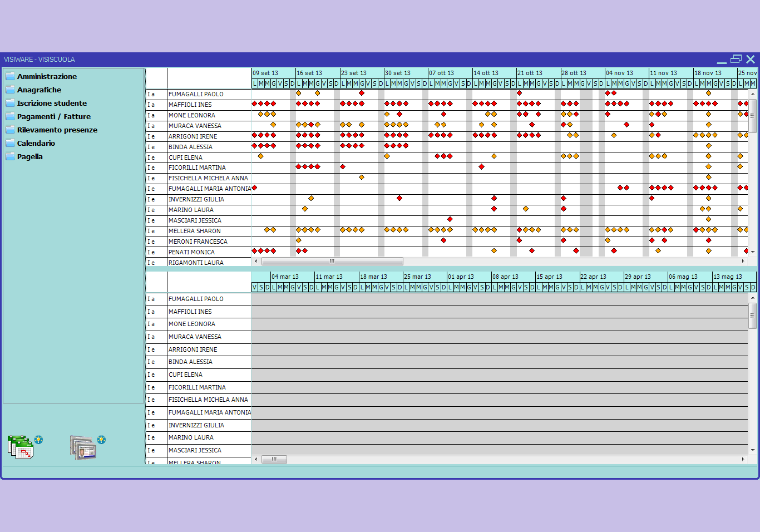The image size is (760, 532).
Task: Click the lower chart's horizontal scrollbar thumb
Action: pos(274,459)
